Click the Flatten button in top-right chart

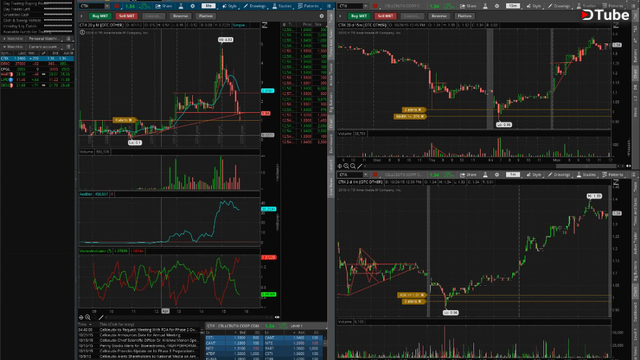[464, 16]
